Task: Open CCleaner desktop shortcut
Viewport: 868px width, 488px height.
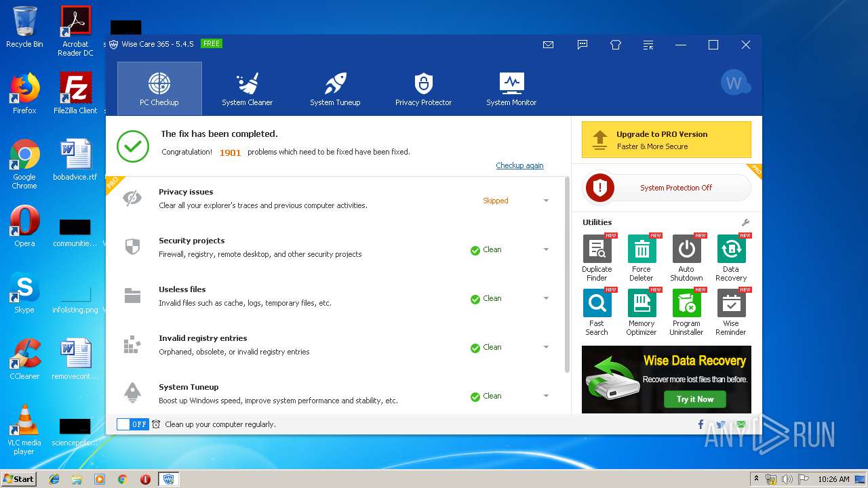Action: 24,359
